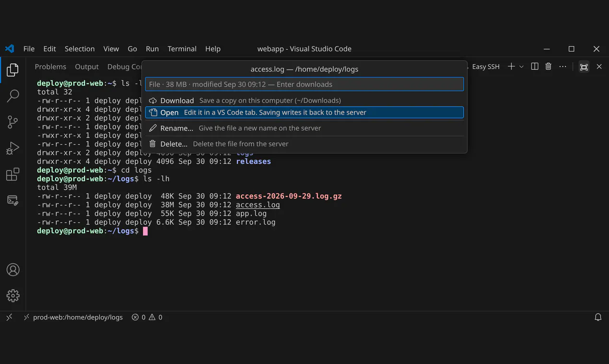Click error.log in terminal listing

[256, 222]
